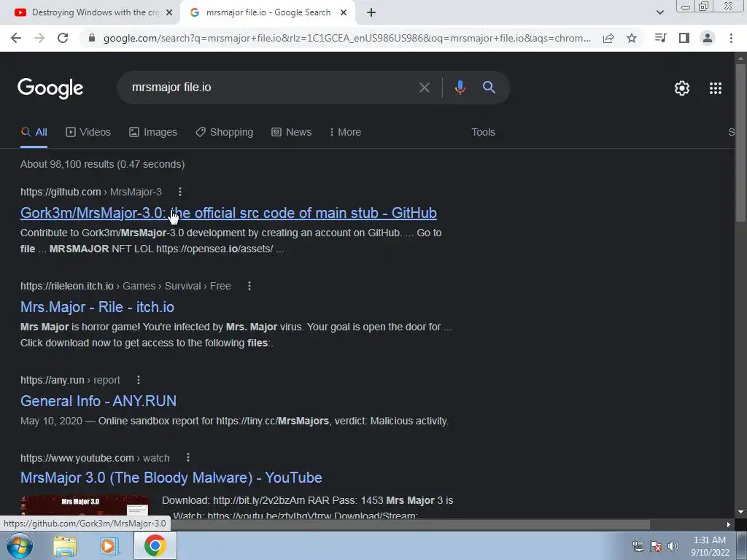This screenshot has height=560, width=747.
Task: Open the Gork3m/MrsMajor-3.0 GitHub result
Action: (228, 213)
